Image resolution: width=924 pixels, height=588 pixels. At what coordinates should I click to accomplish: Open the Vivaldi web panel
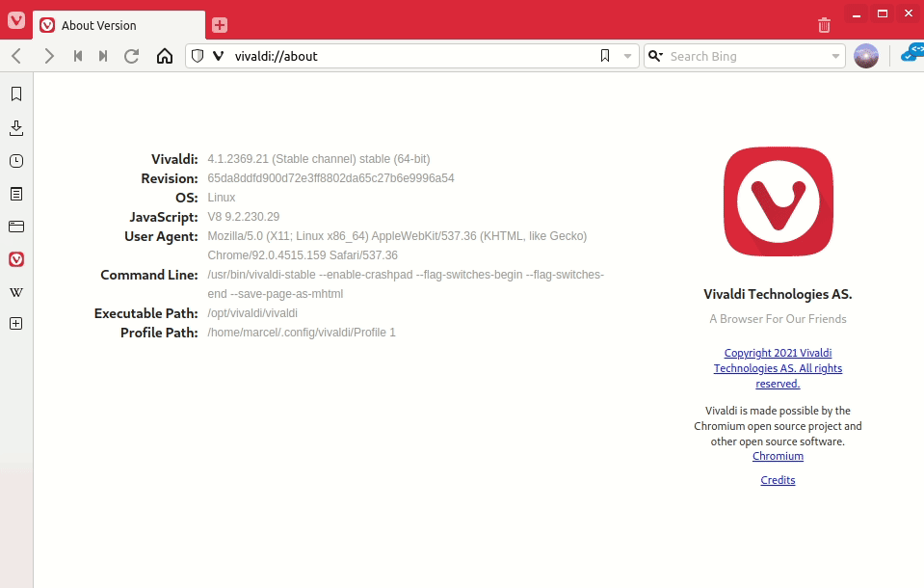16,259
